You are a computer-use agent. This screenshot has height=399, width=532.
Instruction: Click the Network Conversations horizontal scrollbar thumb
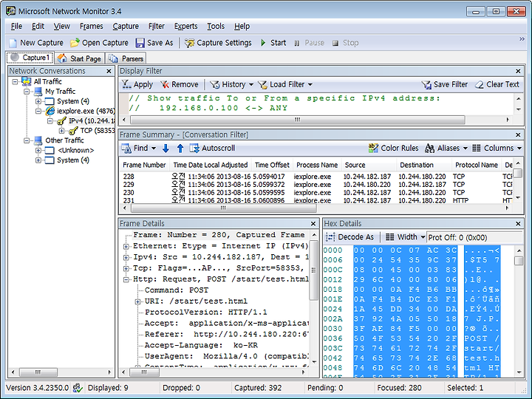tap(38, 372)
